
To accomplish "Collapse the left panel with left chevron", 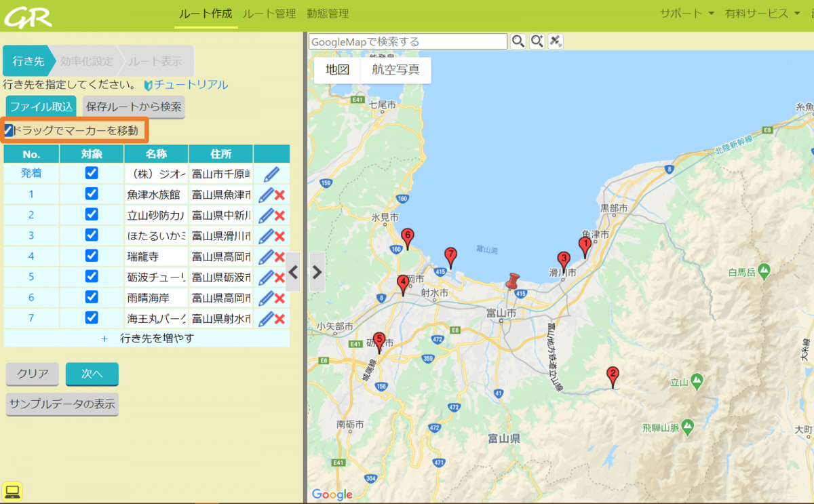I will (x=293, y=272).
